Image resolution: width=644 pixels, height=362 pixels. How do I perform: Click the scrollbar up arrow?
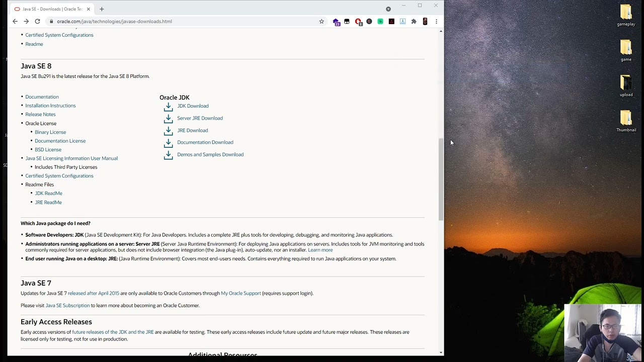click(x=441, y=31)
